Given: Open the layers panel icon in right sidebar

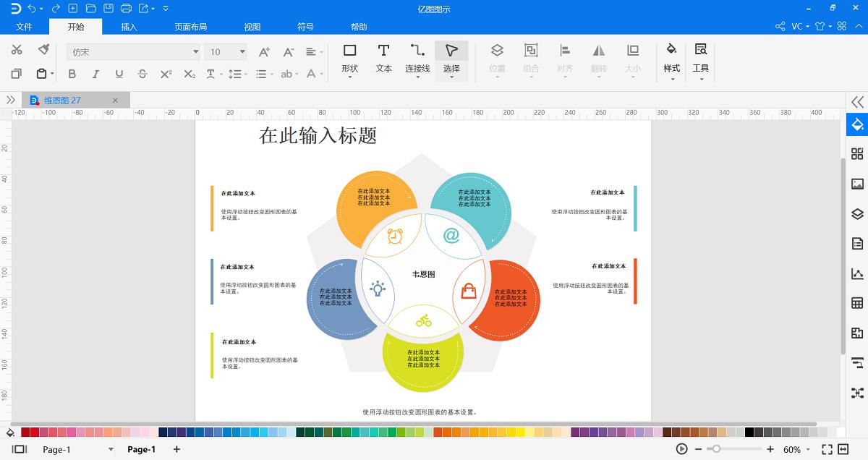Looking at the screenshot, I should pos(856,214).
